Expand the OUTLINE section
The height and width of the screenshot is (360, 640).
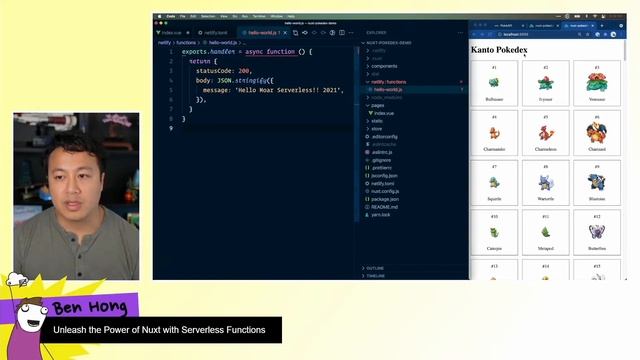[373, 268]
